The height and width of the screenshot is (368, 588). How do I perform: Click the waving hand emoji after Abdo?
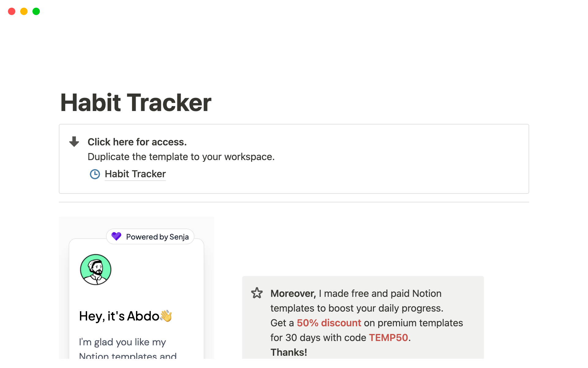(166, 316)
